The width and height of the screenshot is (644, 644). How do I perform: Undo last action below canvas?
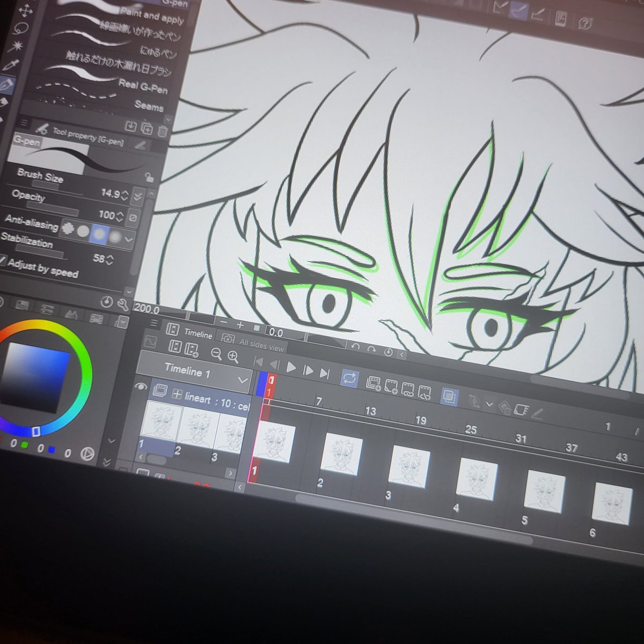coord(355,346)
